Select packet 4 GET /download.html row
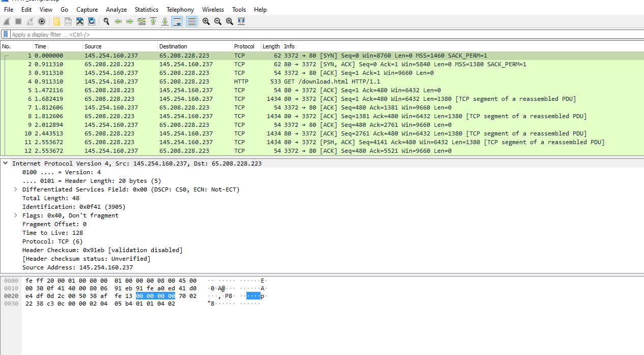Image resolution: width=644 pixels, height=355 pixels. coord(322,81)
